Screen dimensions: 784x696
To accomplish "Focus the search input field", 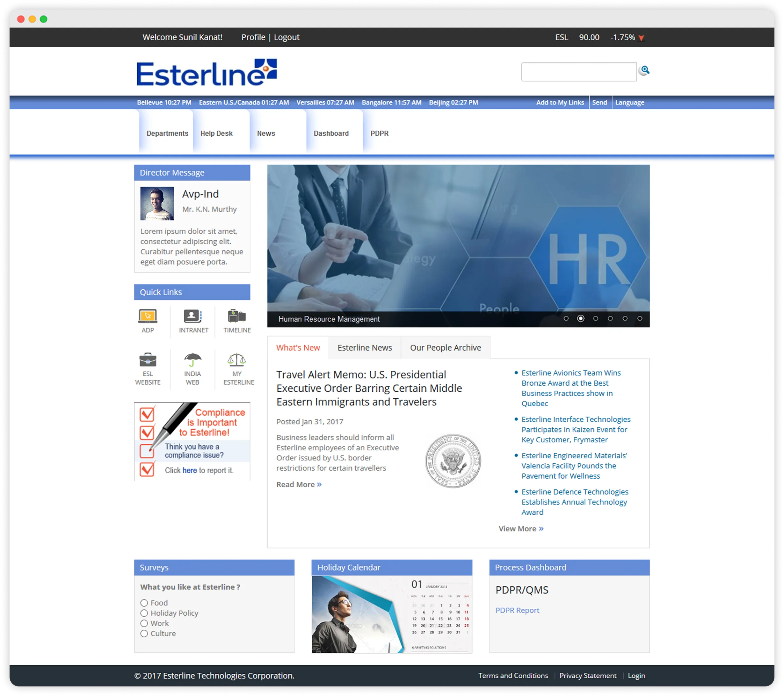I will tap(579, 72).
